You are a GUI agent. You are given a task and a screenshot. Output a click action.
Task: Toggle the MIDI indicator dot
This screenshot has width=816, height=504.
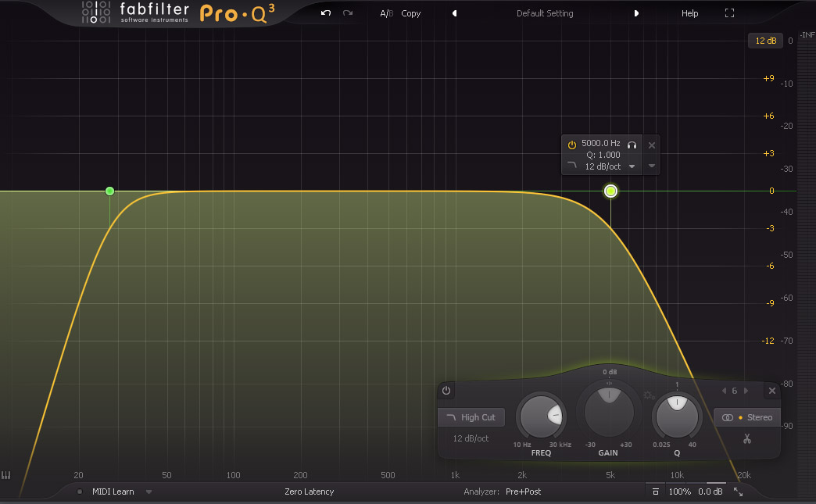[x=80, y=491]
